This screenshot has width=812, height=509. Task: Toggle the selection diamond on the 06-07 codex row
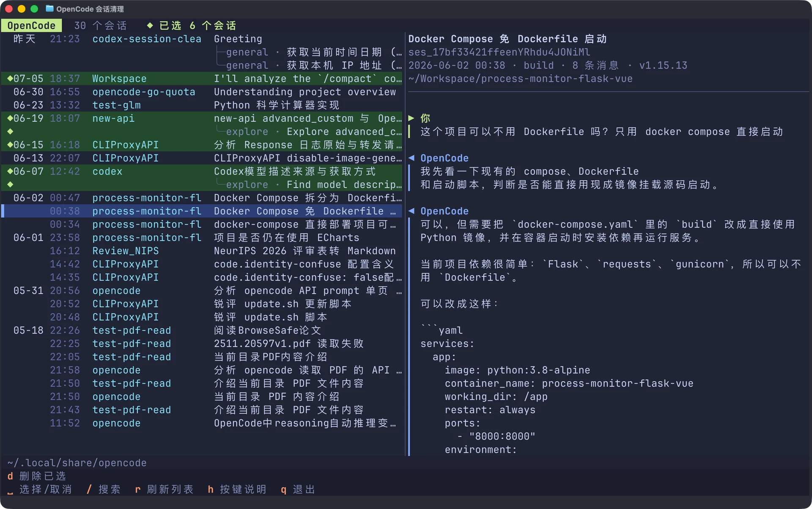10,171
